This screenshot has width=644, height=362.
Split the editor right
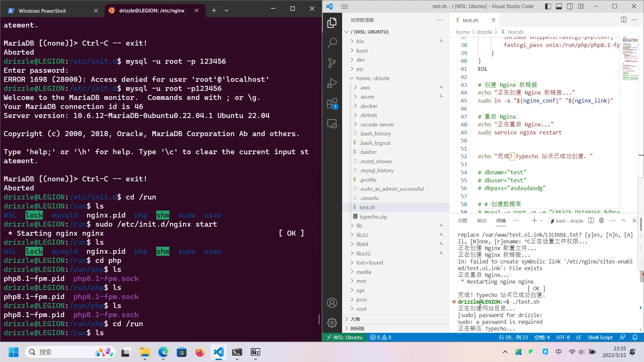pyautogui.click(x=623, y=20)
